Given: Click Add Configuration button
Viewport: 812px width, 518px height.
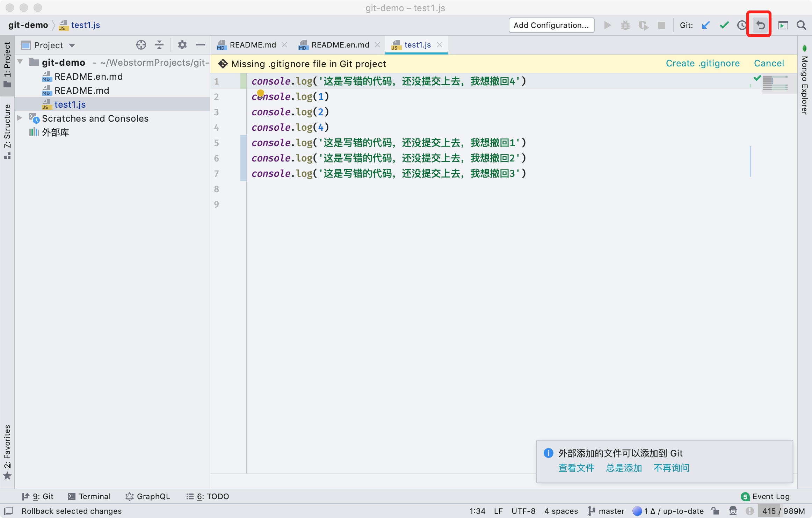Looking at the screenshot, I should pos(551,25).
